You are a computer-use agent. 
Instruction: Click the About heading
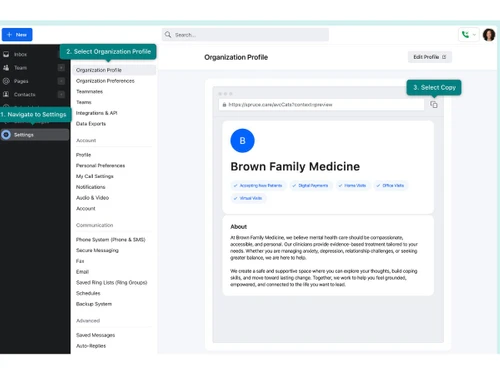pyautogui.click(x=238, y=227)
